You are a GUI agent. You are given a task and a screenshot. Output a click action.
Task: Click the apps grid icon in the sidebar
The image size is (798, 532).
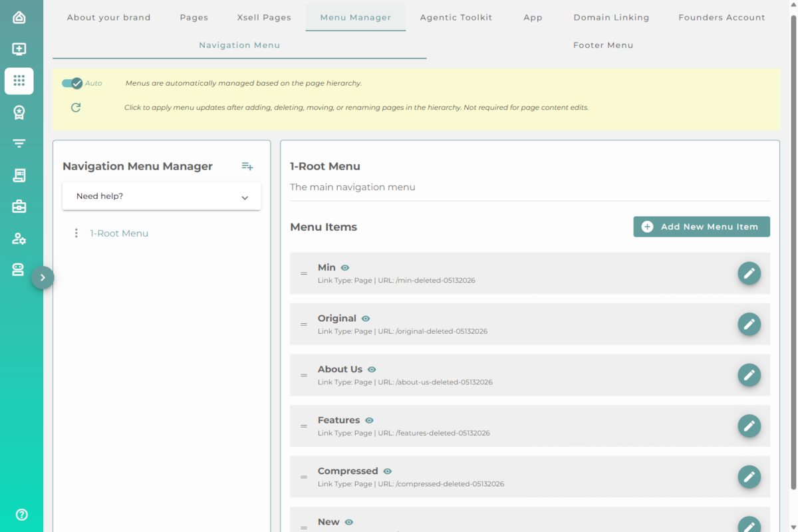click(x=19, y=80)
